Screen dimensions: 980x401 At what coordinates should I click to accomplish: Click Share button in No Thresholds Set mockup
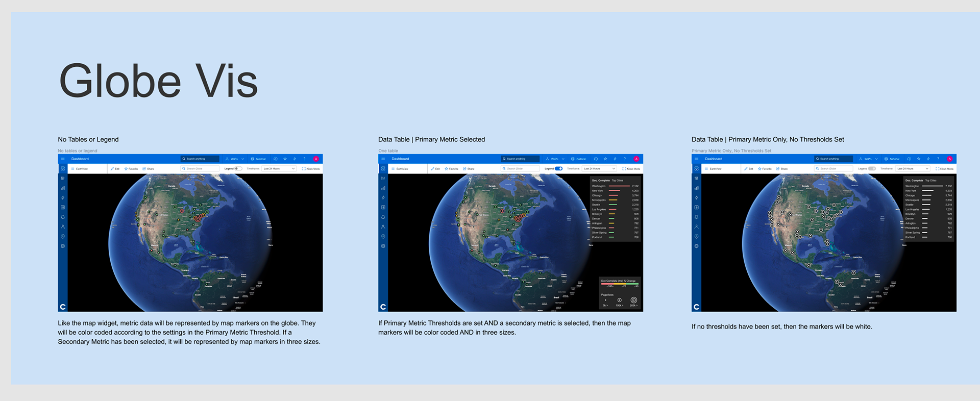[x=782, y=168]
